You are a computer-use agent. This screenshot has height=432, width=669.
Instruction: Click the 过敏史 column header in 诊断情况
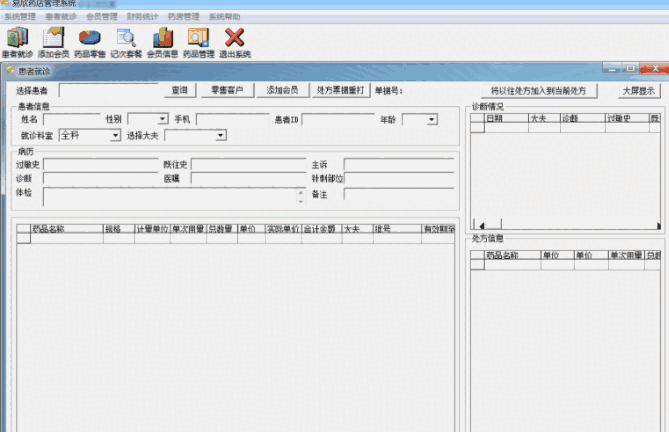pyautogui.click(x=627, y=118)
